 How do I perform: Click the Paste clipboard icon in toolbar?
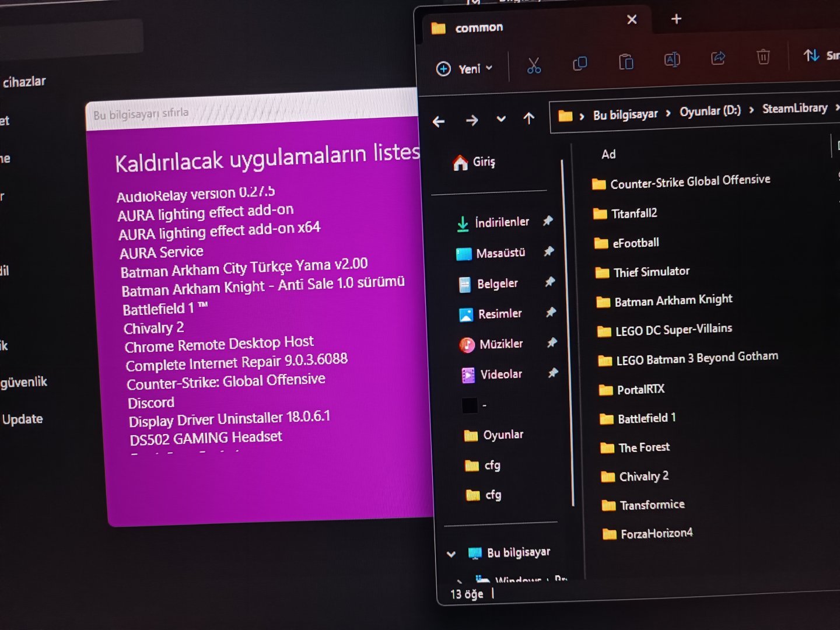626,61
